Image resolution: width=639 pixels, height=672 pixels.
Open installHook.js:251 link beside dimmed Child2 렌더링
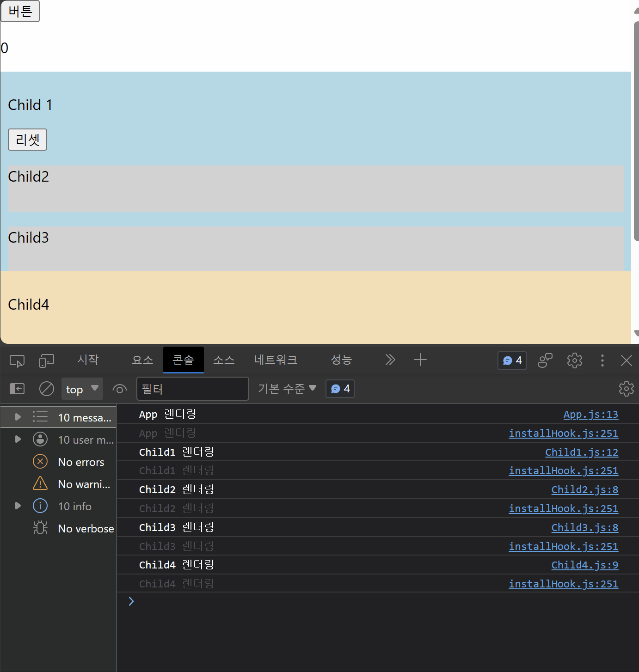[563, 509]
